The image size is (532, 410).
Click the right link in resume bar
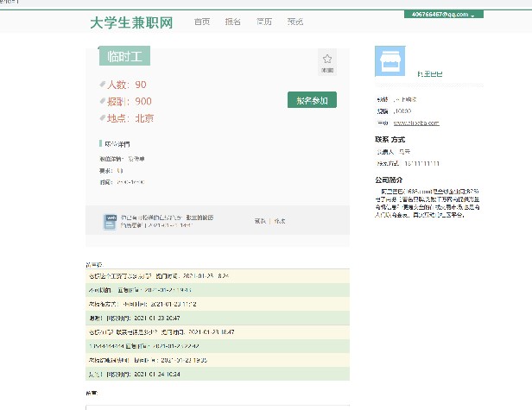[279, 222]
